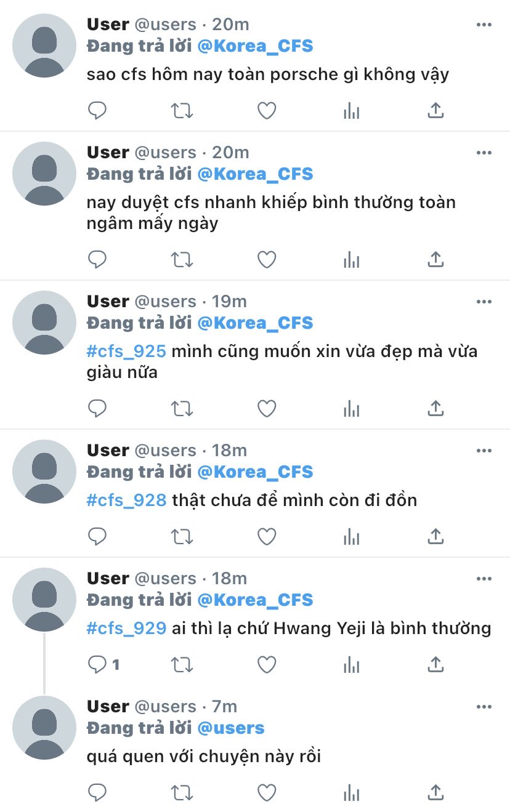Open reply thread with 1 comment on #cfs_929
Viewport: 510px width, 812px height.
pos(103,665)
